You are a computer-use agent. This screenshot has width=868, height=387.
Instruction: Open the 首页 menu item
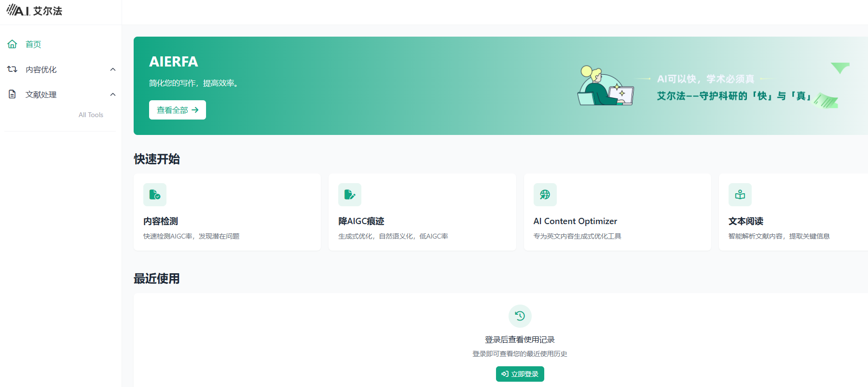(x=33, y=44)
